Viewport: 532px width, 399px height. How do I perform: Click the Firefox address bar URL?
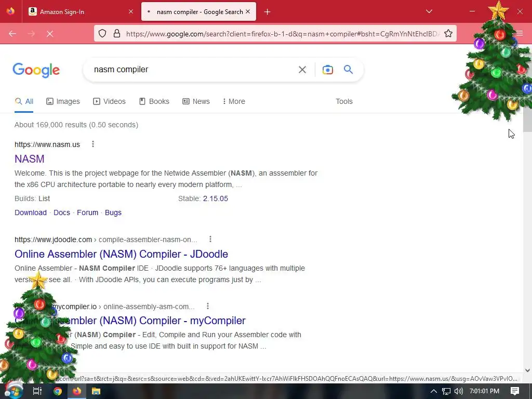pos(282,34)
